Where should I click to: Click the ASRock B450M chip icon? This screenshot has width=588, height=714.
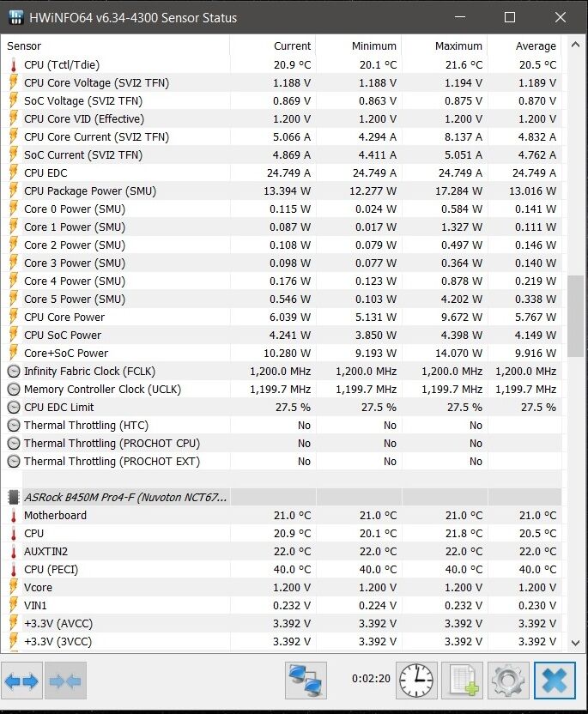click(14, 497)
